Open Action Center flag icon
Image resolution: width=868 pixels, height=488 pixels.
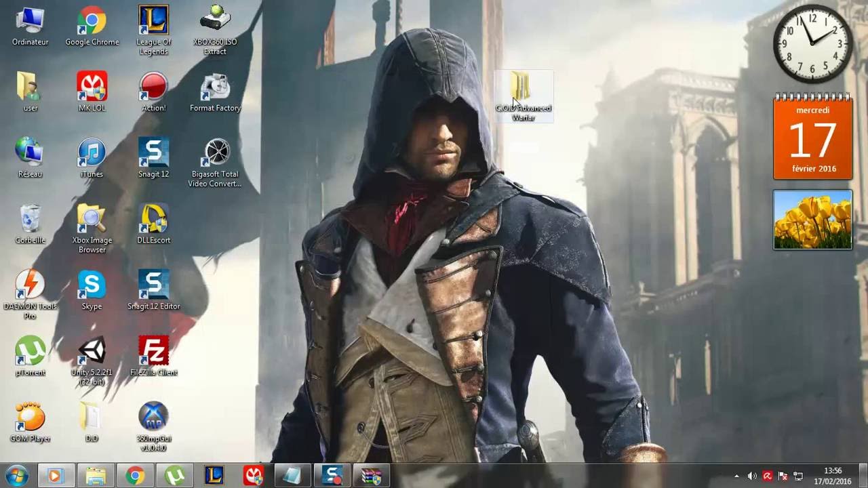[783, 476]
